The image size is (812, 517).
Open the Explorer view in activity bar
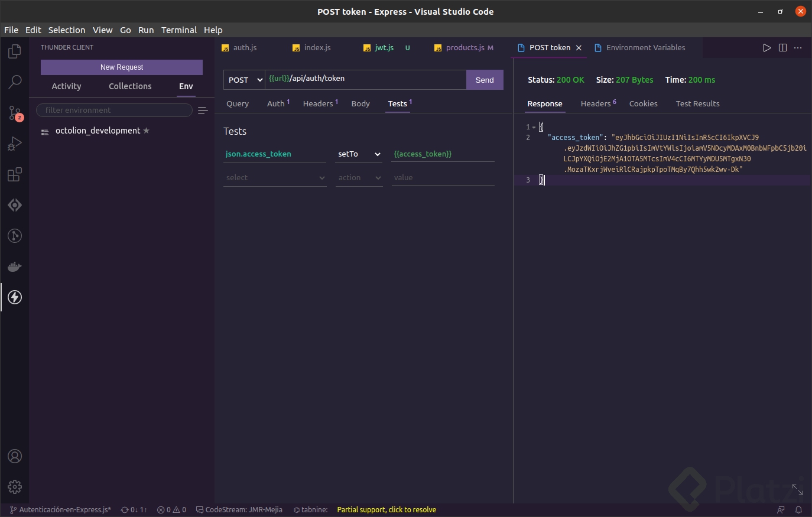point(15,51)
